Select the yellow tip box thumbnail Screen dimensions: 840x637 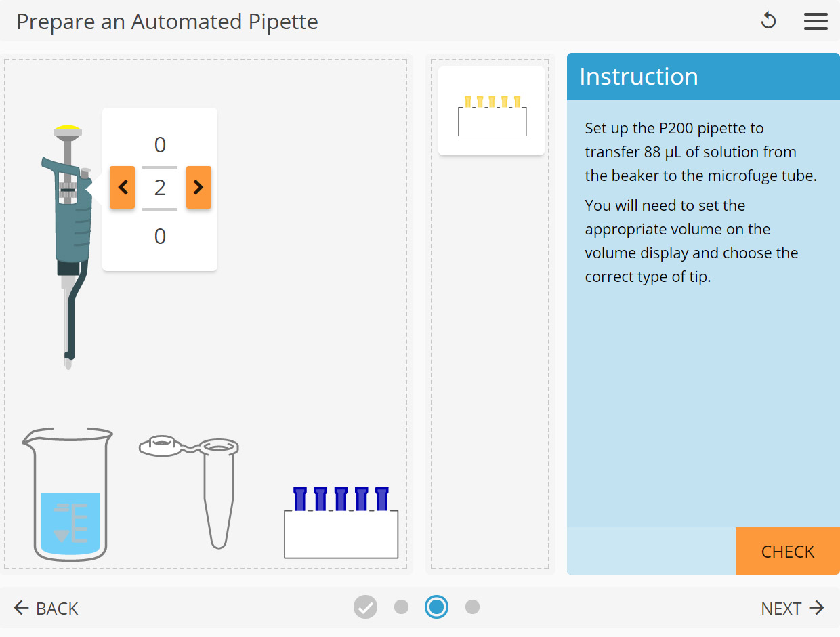click(x=491, y=108)
